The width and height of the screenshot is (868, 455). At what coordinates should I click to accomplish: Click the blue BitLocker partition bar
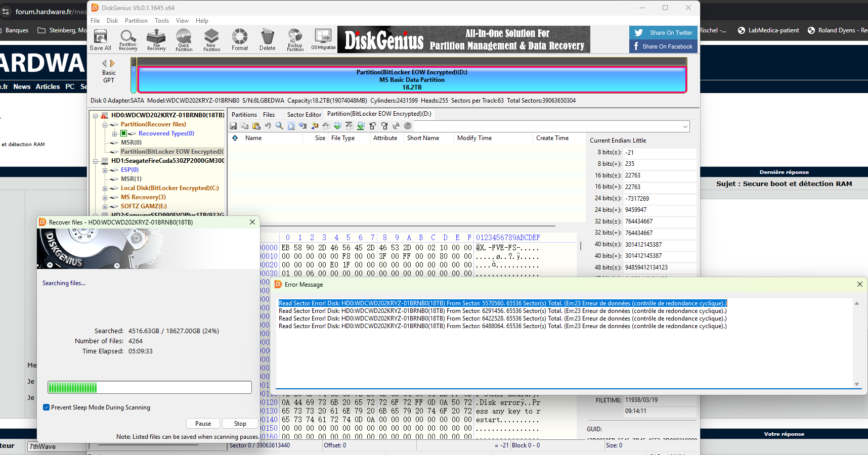click(412, 80)
